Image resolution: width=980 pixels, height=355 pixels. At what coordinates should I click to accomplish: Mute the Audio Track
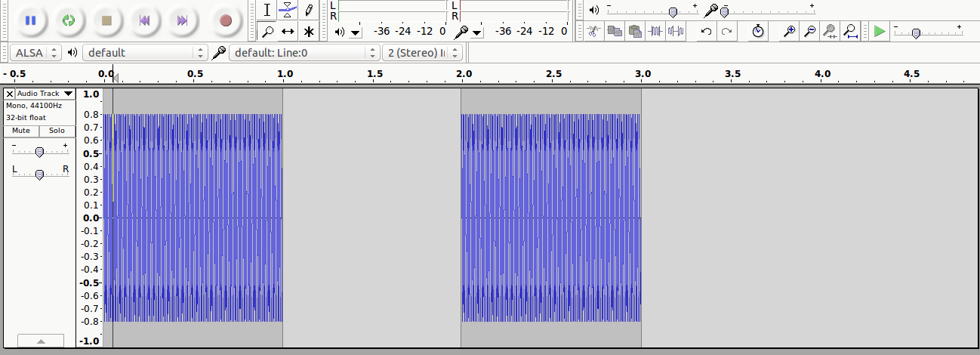(x=21, y=131)
